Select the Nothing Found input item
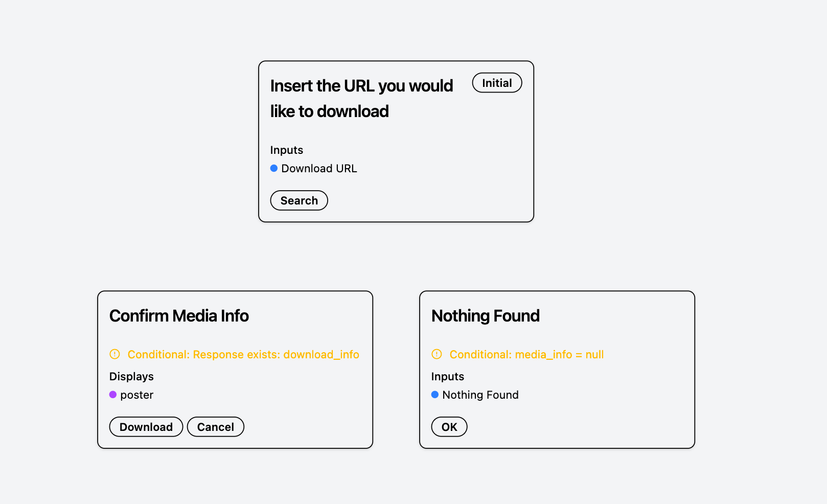 pos(480,395)
